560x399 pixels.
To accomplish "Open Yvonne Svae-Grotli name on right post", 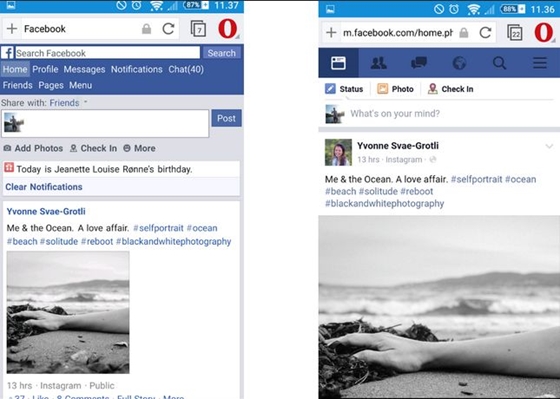I will [398, 146].
